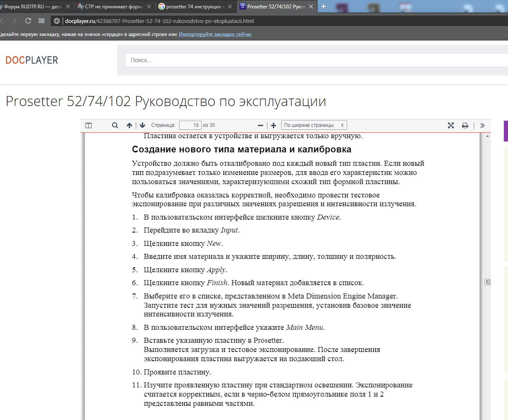Image resolution: width=508 pixels, height=420 pixels.
Task: Print the Prosetter manual
Action: 465,125
